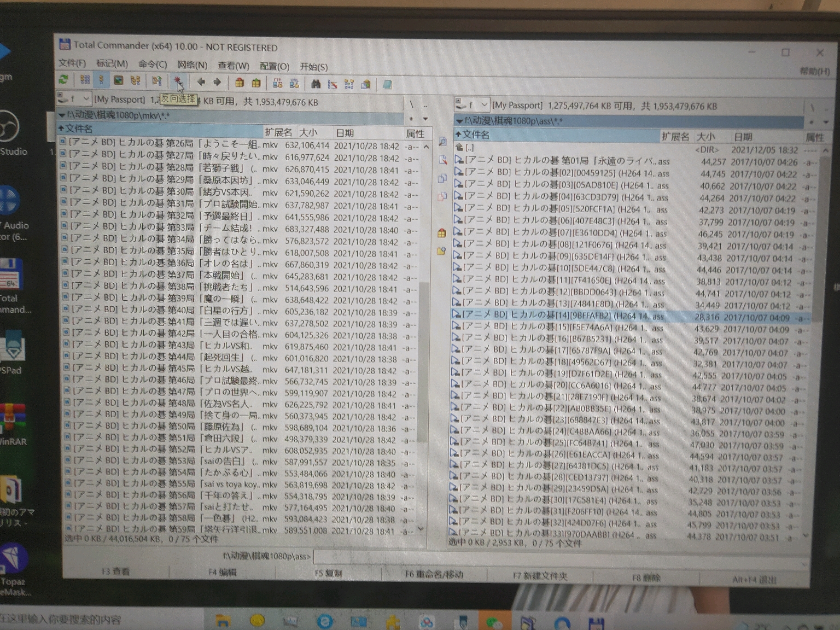This screenshot has height=630, width=840.
Task: Switch to brief file list view icon
Action: coord(85,80)
